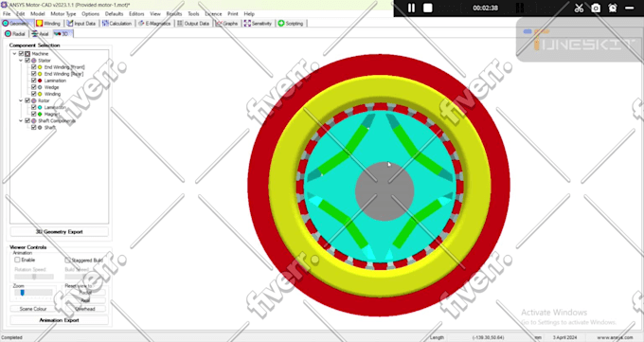The width and height of the screenshot is (644, 342).
Task: Click the recorder scissors cut icon
Action: point(579,9)
